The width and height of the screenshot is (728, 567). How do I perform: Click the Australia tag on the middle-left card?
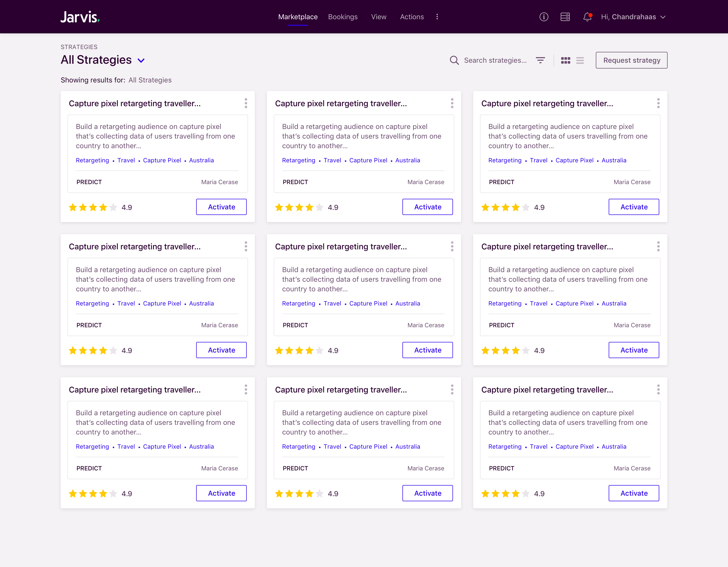click(201, 303)
